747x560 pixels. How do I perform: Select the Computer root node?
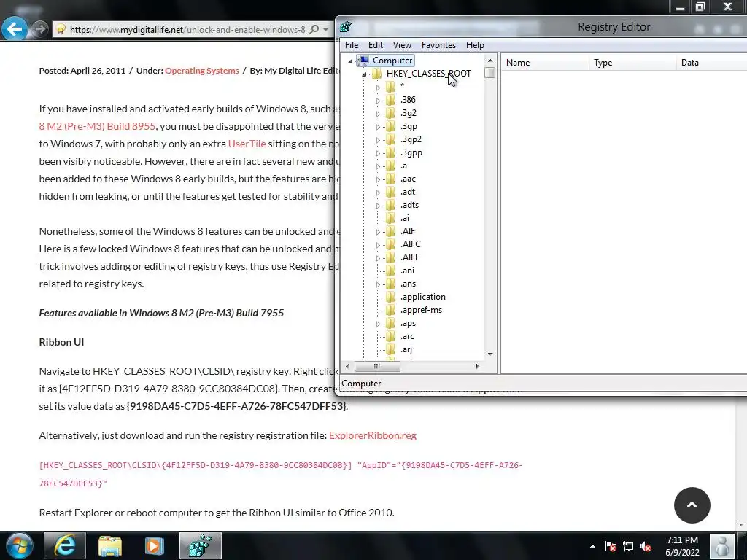click(392, 61)
